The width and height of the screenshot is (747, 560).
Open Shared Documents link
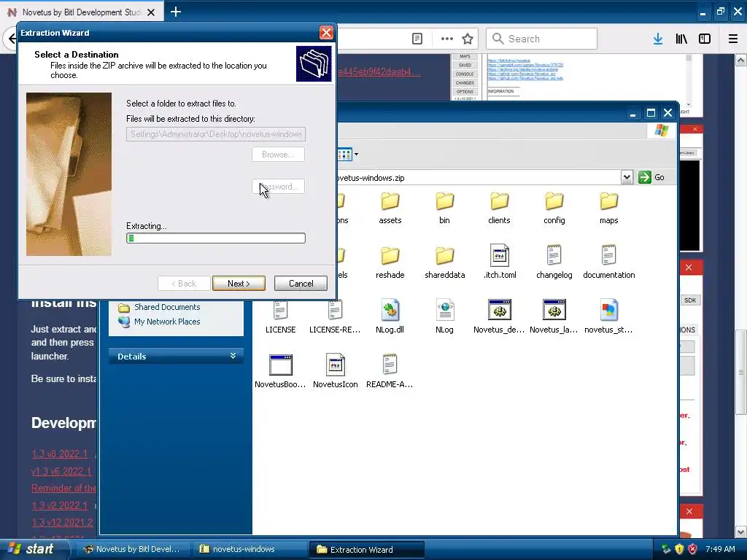coord(167,307)
